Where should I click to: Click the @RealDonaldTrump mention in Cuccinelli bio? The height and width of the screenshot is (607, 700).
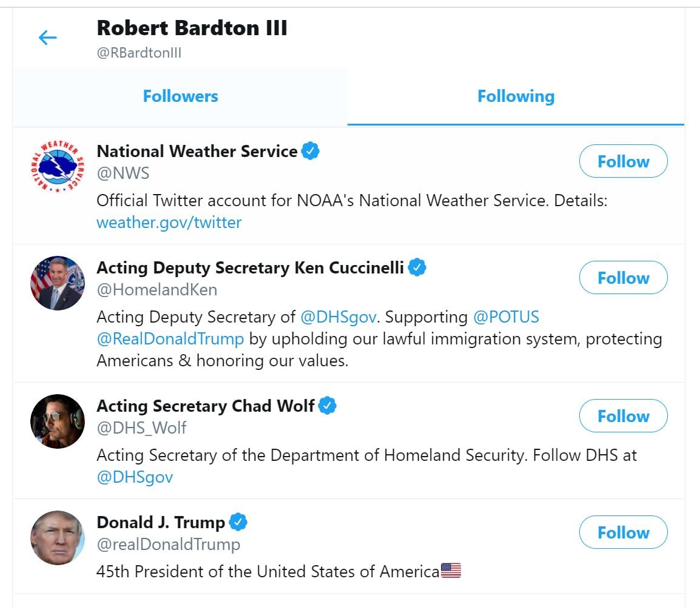[170, 339]
